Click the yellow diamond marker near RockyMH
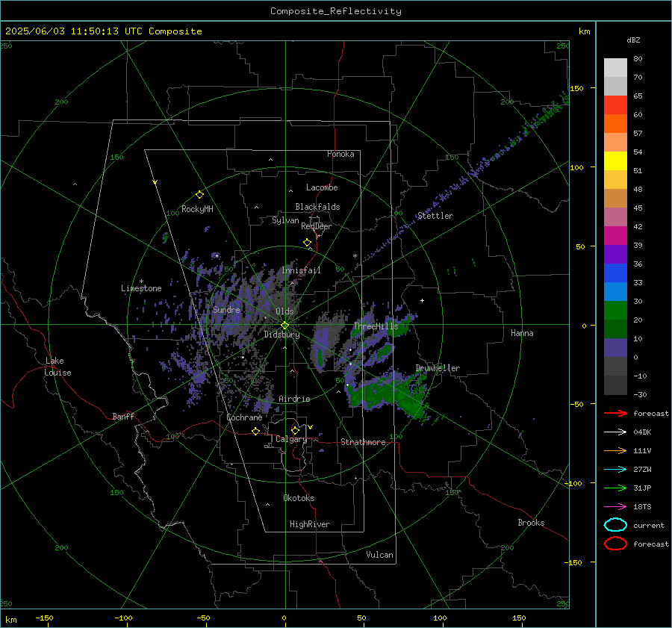Screen dimensions: 672x628 [x=199, y=195]
